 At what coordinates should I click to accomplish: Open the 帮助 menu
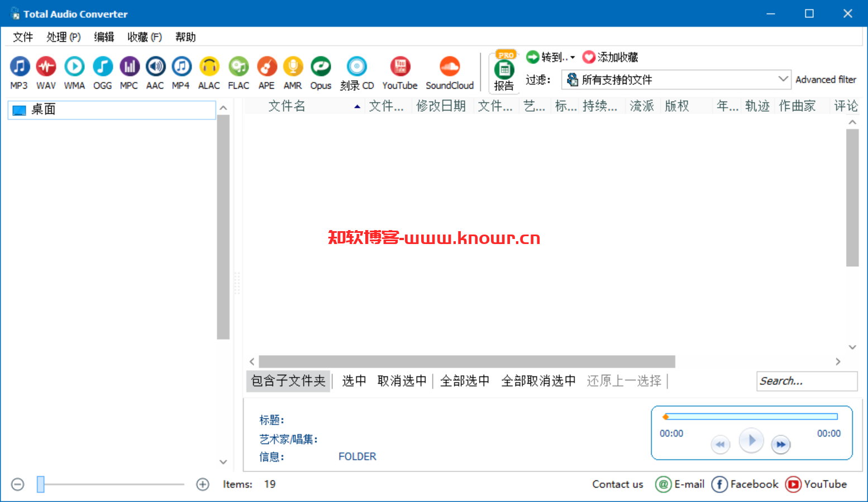click(x=185, y=37)
